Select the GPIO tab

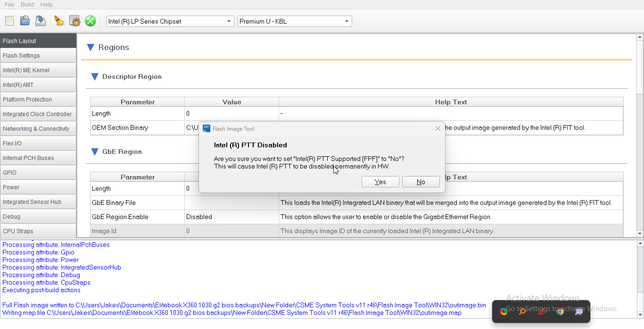coord(38,172)
